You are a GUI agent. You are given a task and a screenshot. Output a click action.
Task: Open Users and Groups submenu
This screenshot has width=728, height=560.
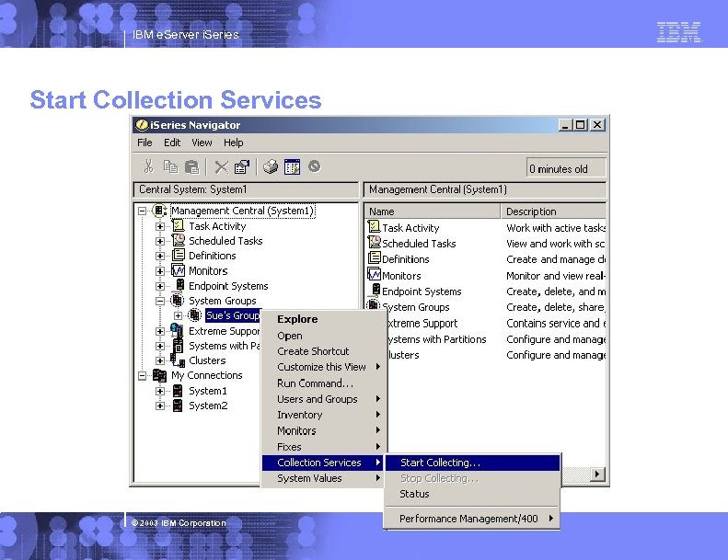(323, 399)
